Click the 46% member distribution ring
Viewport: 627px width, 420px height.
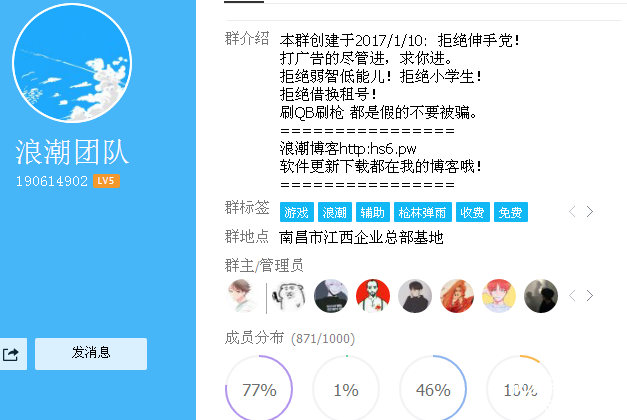pyautogui.click(x=433, y=389)
